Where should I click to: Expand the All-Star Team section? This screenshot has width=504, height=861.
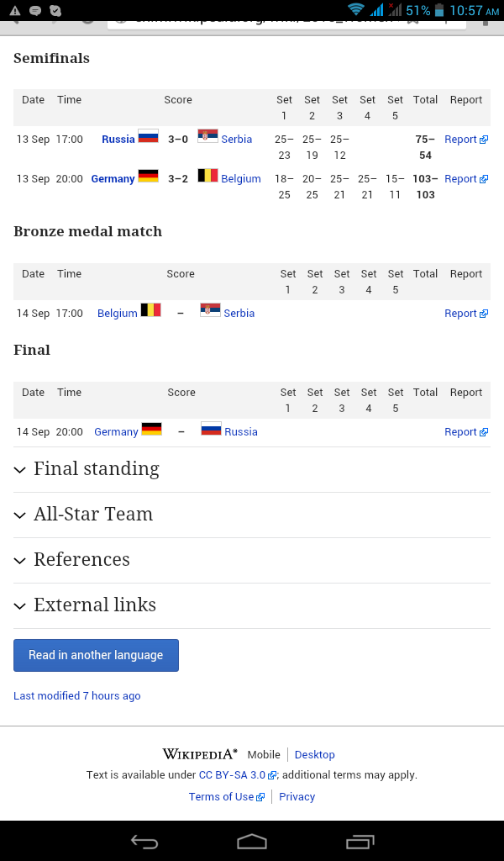[x=252, y=515]
